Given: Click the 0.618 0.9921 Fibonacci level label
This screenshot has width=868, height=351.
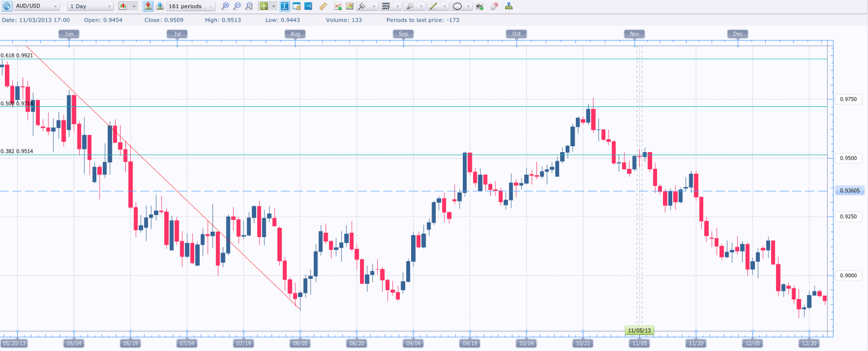Looking at the screenshot, I should click(17, 55).
